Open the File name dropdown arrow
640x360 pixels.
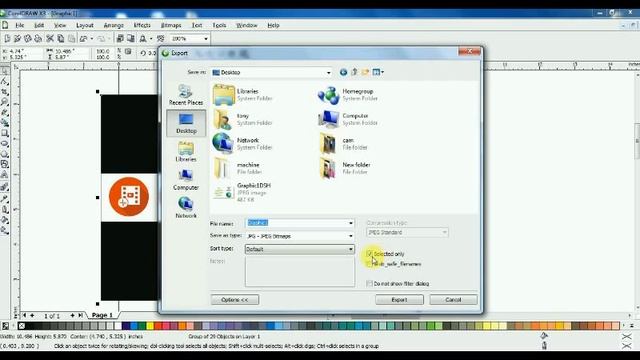(x=351, y=223)
